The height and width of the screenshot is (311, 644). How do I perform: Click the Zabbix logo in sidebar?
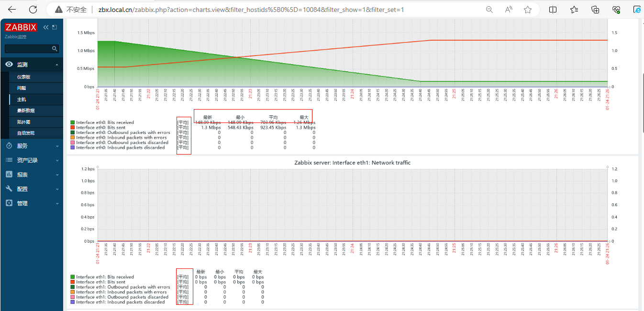click(21, 27)
